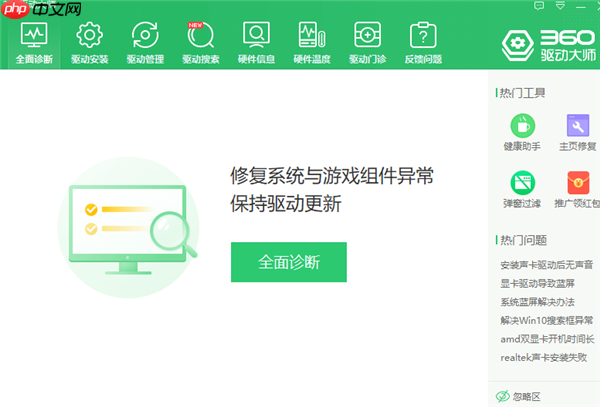Switch to the 驱动安装 gear tab
The height and width of the screenshot is (407, 600).
pyautogui.click(x=90, y=43)
